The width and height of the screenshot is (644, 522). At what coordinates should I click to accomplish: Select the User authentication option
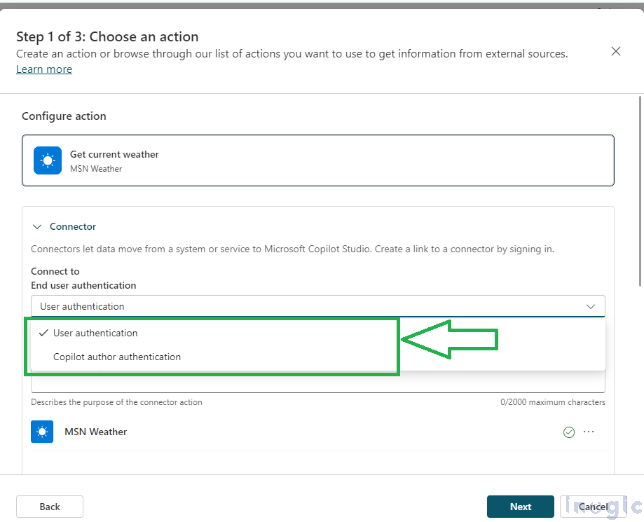96,333
